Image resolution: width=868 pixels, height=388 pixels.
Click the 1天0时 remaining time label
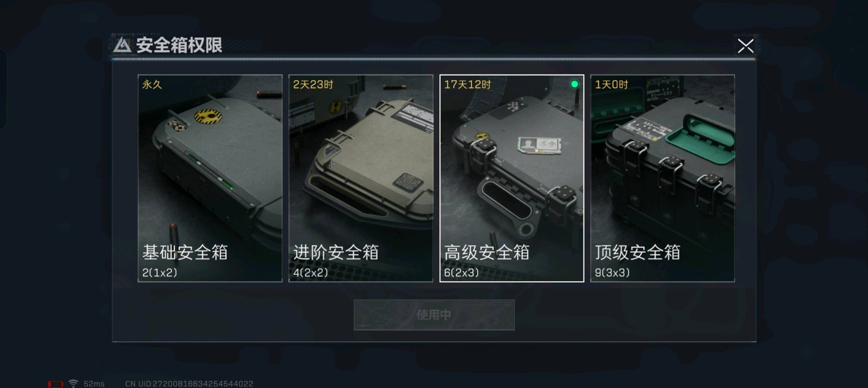(x=611, y=84)
